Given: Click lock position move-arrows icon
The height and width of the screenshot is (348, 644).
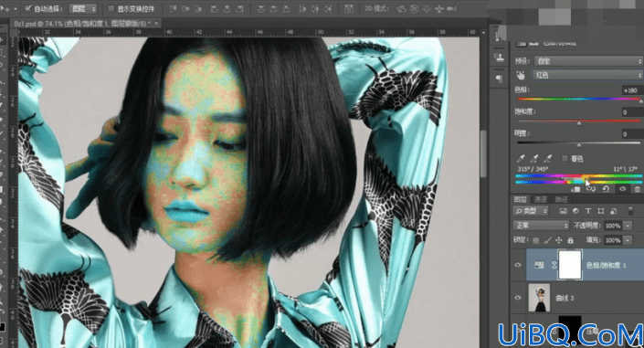Looking at the screenshot, I should pos(558,240).
